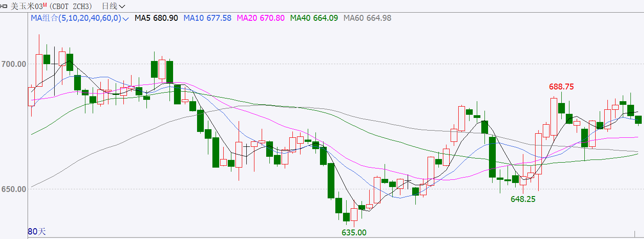Select the MA20 670.80 label
Viewport: 644px width, 239px height.
[261, 19]
